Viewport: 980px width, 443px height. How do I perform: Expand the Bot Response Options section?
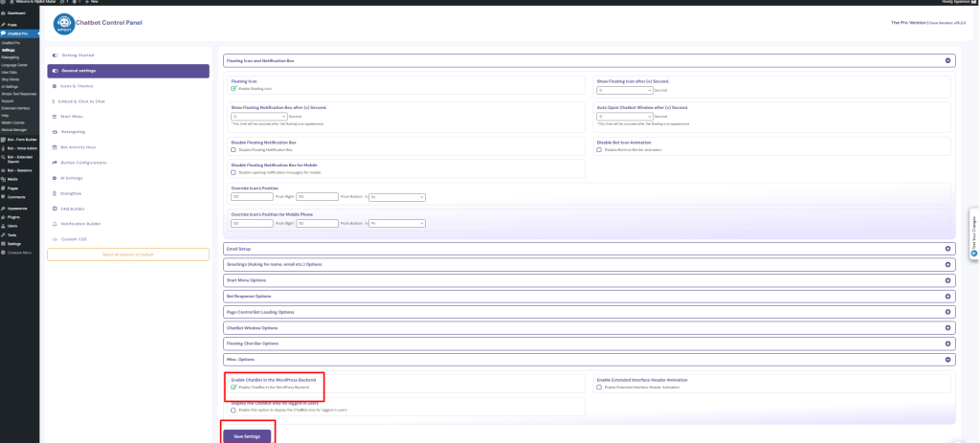click(947, 296)
